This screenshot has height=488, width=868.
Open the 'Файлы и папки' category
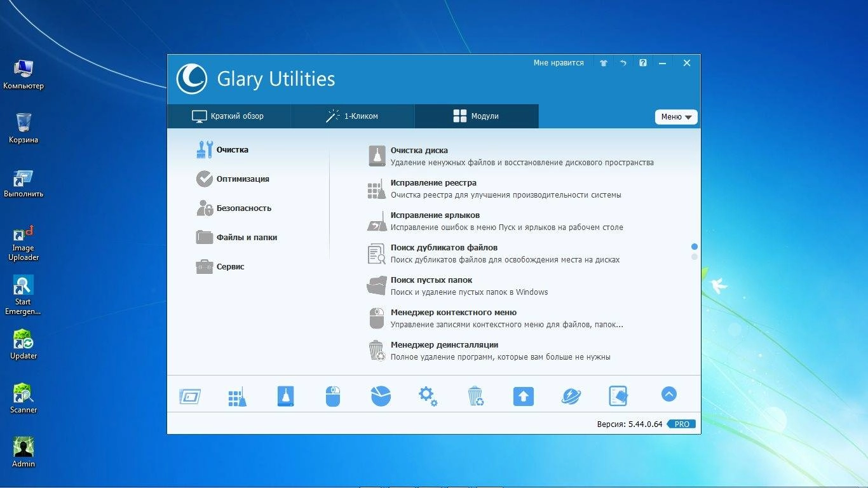[x=236, y=238]
